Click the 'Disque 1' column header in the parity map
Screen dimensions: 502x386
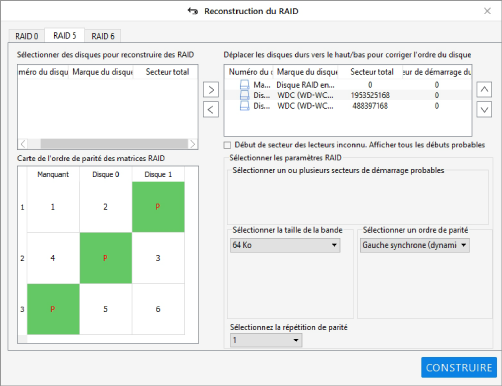158,174
